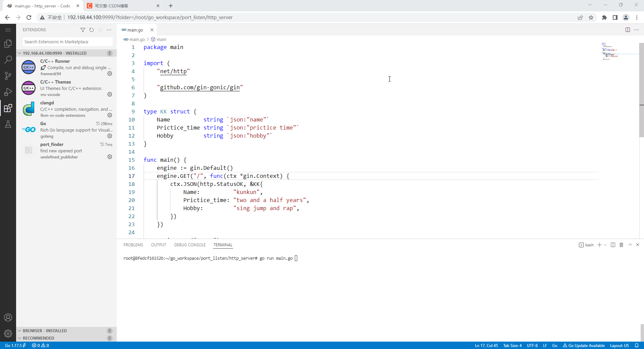Open the Source Control view
This screenshot has height=349, width=644.
[x=8, y=76]
